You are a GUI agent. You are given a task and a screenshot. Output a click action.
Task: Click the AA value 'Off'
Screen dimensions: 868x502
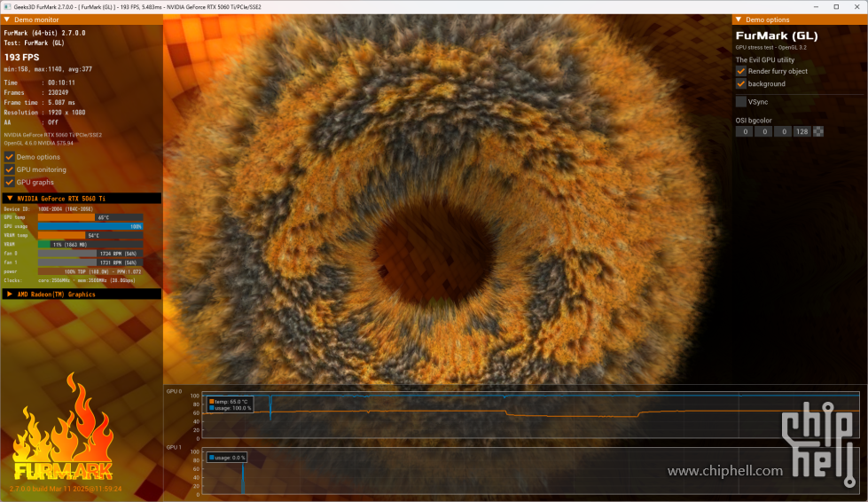tap(52, 122)
